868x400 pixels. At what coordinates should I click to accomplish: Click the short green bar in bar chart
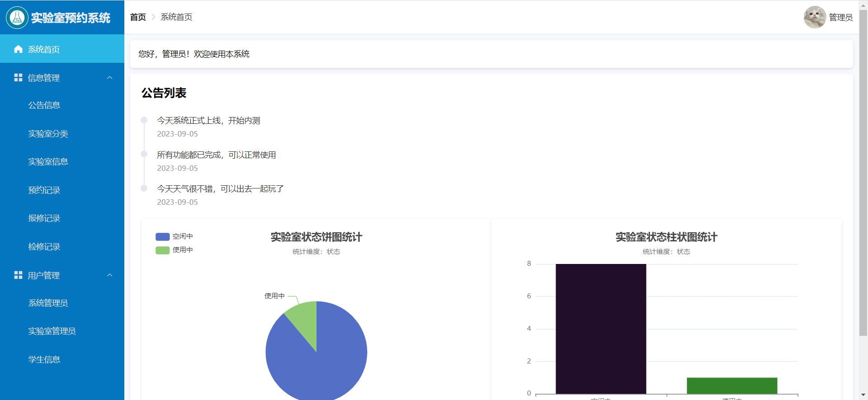point(732,386)
